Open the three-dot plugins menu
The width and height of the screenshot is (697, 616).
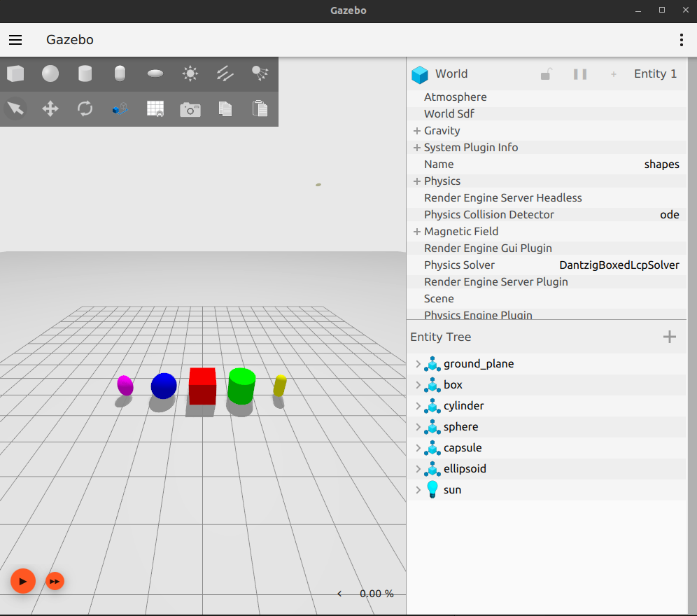click(682, 40)
